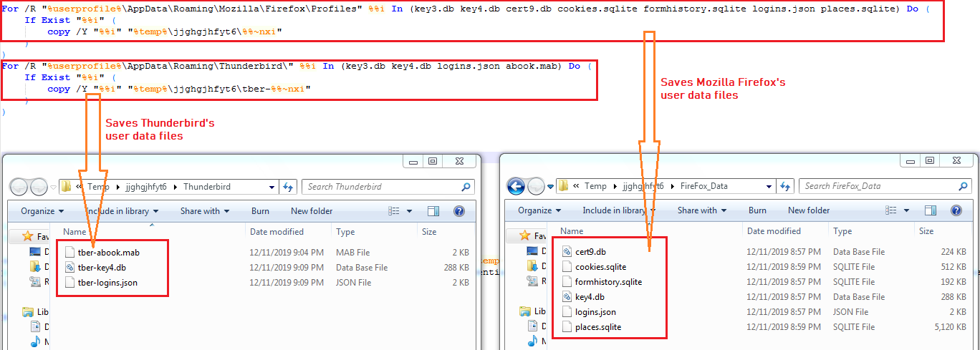Go forward in the FireFox_Data window

pyautogui.click(x=535, y=187)
